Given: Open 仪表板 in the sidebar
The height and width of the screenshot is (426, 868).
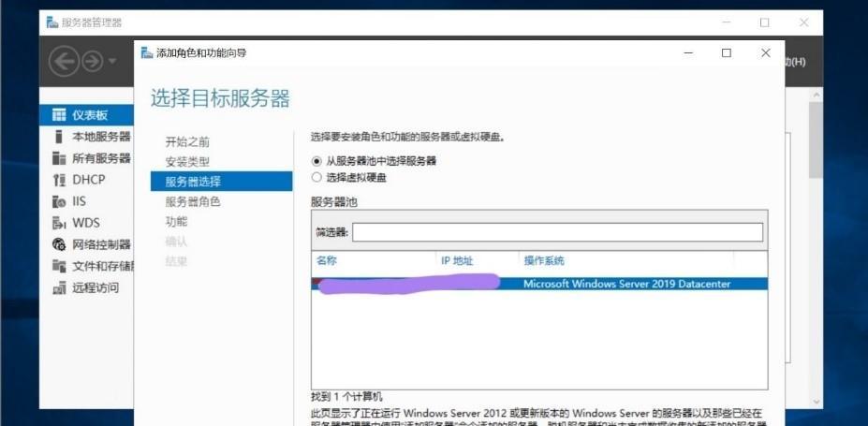Looking at the screenshot, I should point(86,114).
